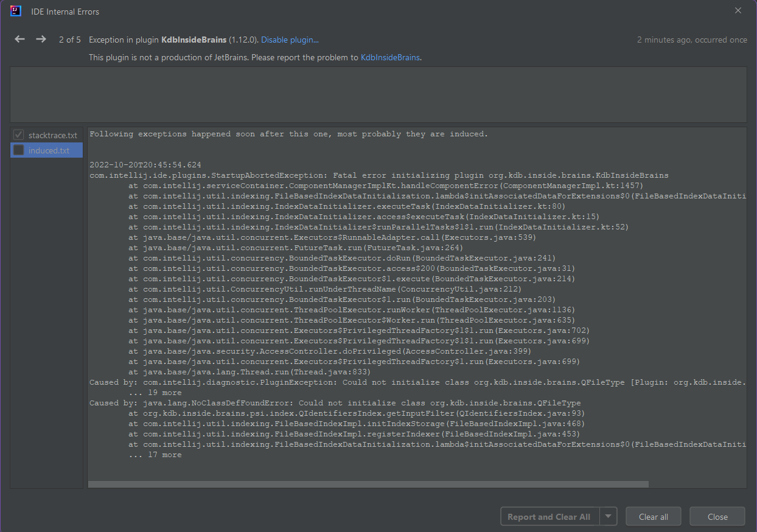Click the 'Following exceptions happened soon' line
The image size is (757, 532).
click(x=288, y=134)
